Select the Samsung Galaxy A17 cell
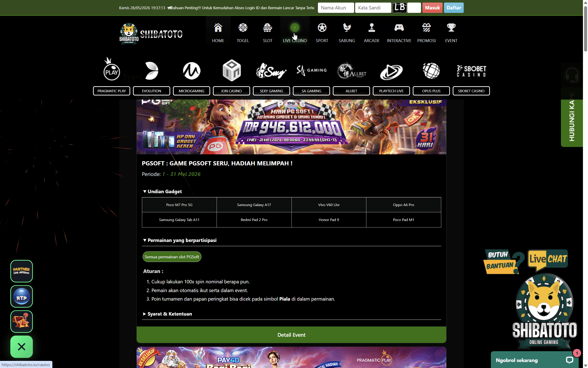Screen dimensions: 588x368 click(x=254, y=205)
